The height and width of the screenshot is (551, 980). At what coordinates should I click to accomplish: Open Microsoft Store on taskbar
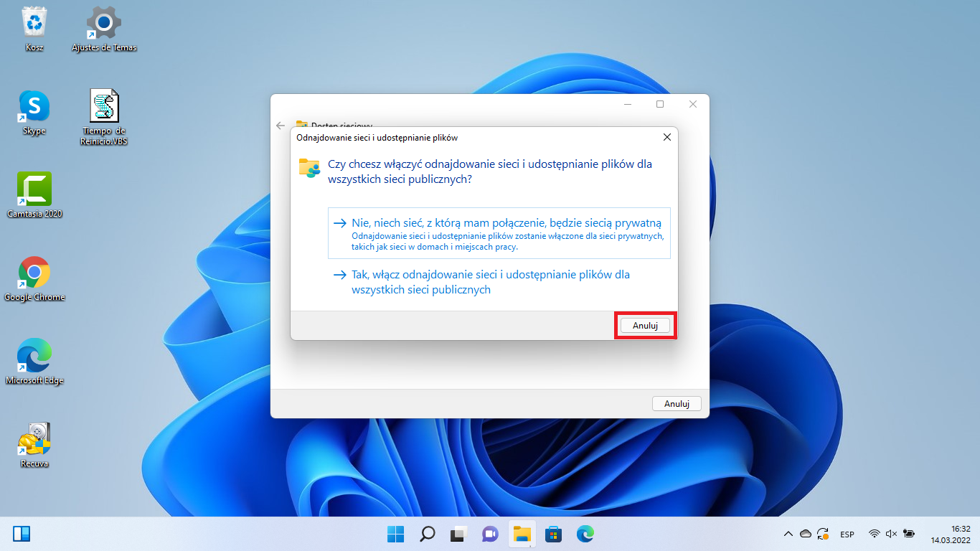(553, 534)
